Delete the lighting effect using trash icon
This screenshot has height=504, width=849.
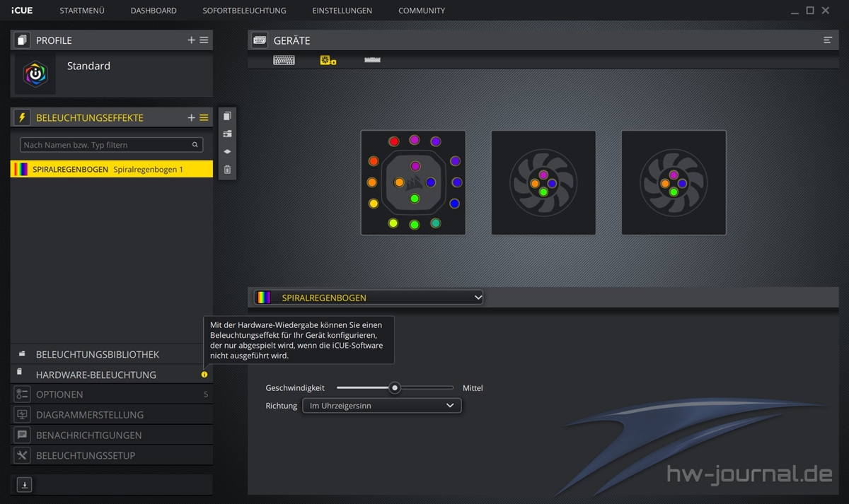pos(227,170)
